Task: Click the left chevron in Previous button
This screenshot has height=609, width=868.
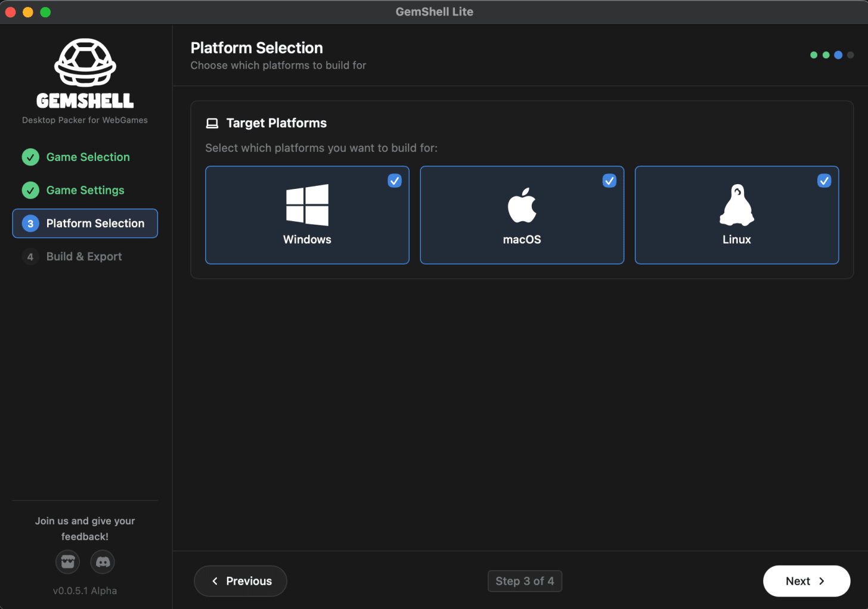Action: (x=215, y=581)
